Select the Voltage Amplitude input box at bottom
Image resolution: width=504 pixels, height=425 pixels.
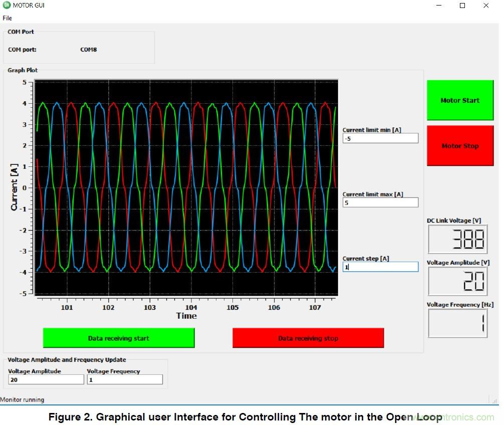(x=46, y=380)
